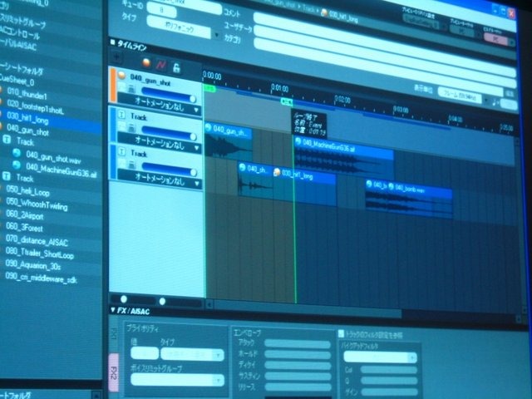Viewport: 532px width, 399px height.
Task: Click the trash icon in second Track header
Action: [132, 165]
